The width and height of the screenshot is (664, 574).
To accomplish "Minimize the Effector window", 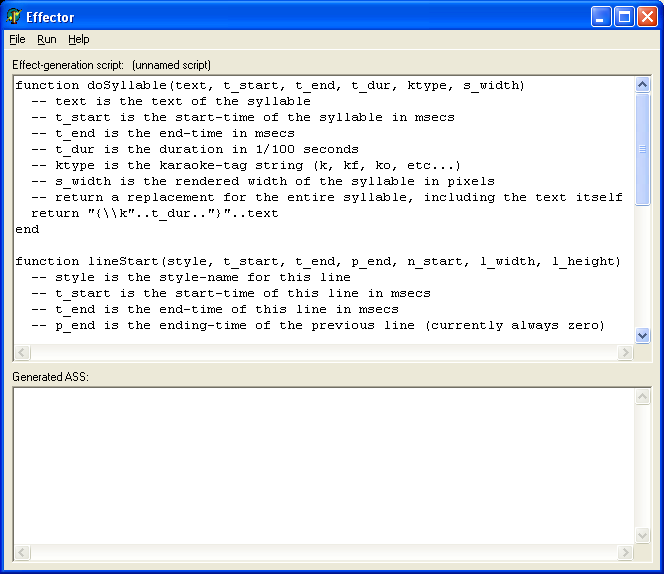I will pos(601,17).
